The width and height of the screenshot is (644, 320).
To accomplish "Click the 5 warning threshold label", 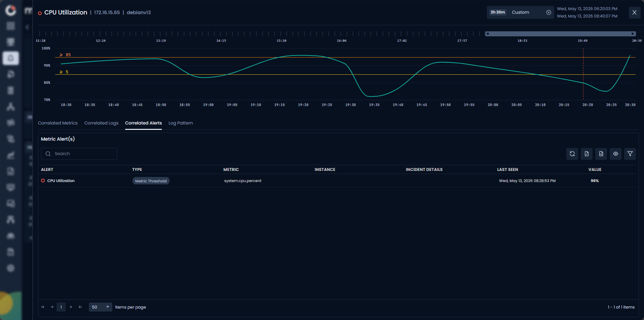I will pyautogui.click(x=64, y=72).
